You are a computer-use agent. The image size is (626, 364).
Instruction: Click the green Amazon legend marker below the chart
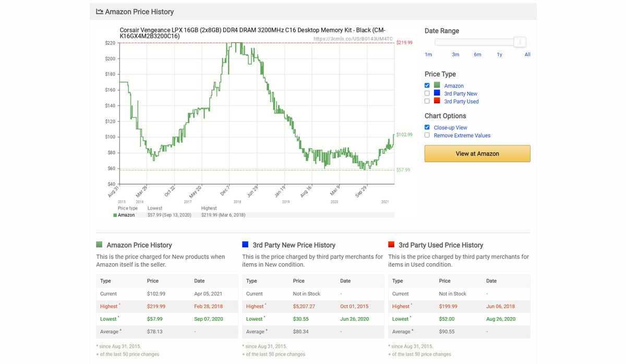pos(115,215)
